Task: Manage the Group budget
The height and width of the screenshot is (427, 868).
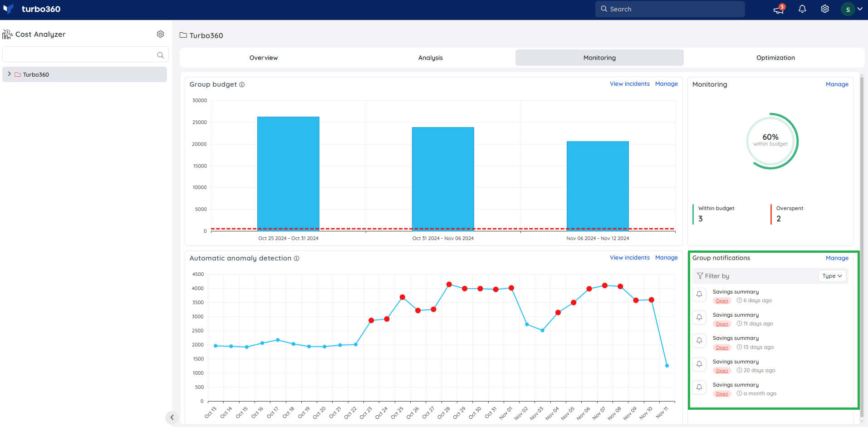Action: [x=666, y=84]
